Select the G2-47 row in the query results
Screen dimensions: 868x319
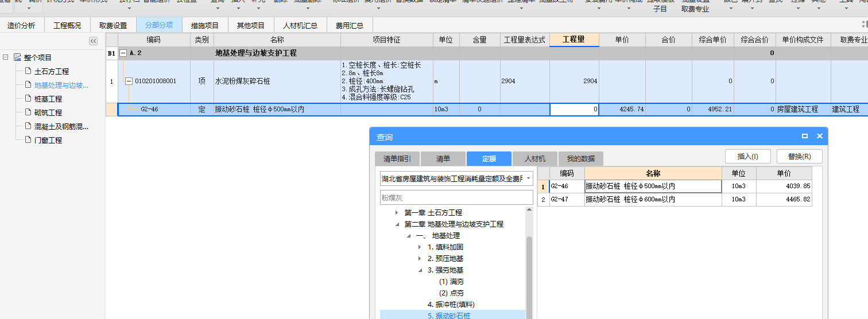(675, 200)
